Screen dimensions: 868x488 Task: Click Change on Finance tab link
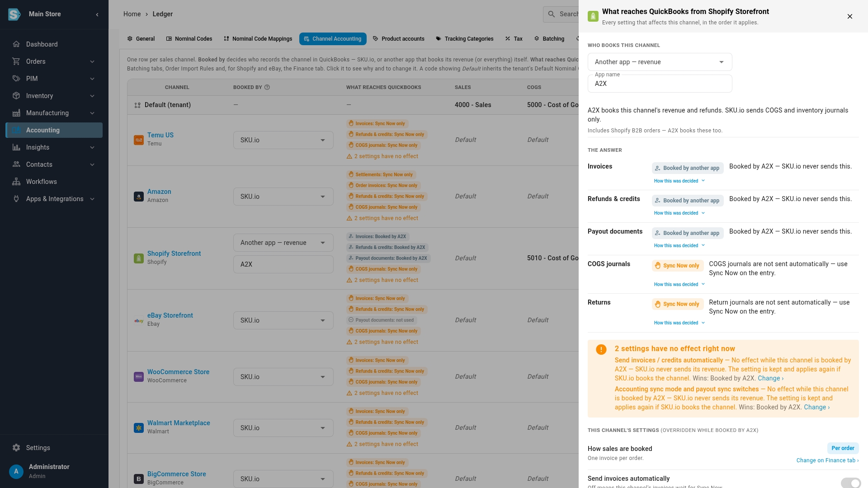pyautogui.click(x=827, y=460)
